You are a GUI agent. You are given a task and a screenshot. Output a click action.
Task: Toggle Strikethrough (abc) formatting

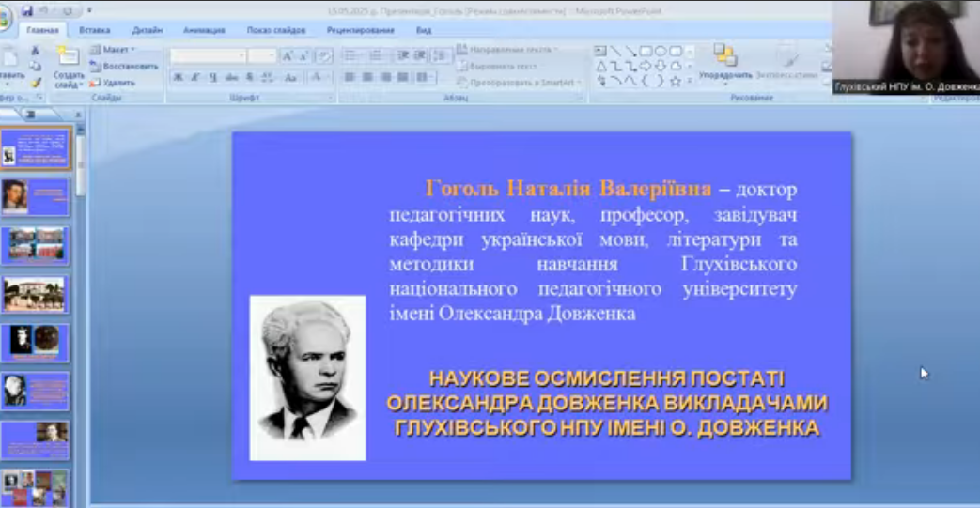pos(231,77)
